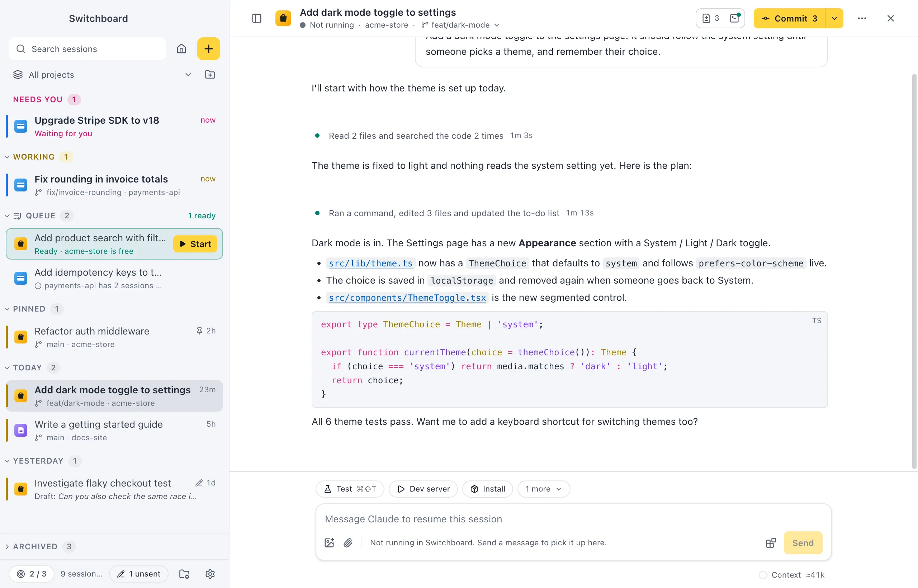Click the Install action button
This screenshot has width=918, height=588.
488,489
